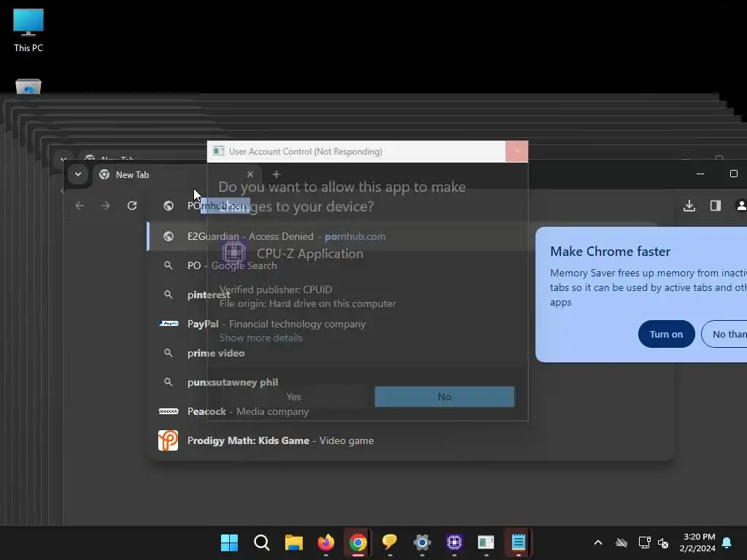Show hidden system tray icons chevron
Image resolution: width=747 pixels, height=560 pixels.
598,542
